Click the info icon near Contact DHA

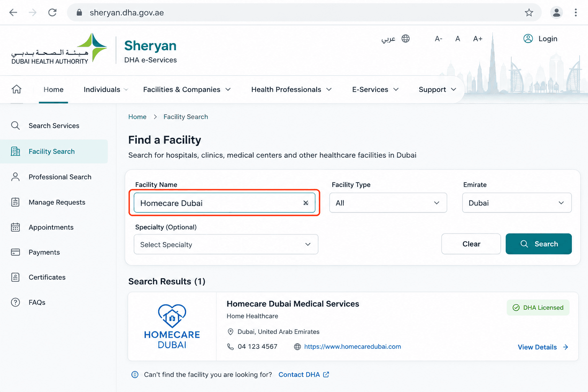pos(135,374)
